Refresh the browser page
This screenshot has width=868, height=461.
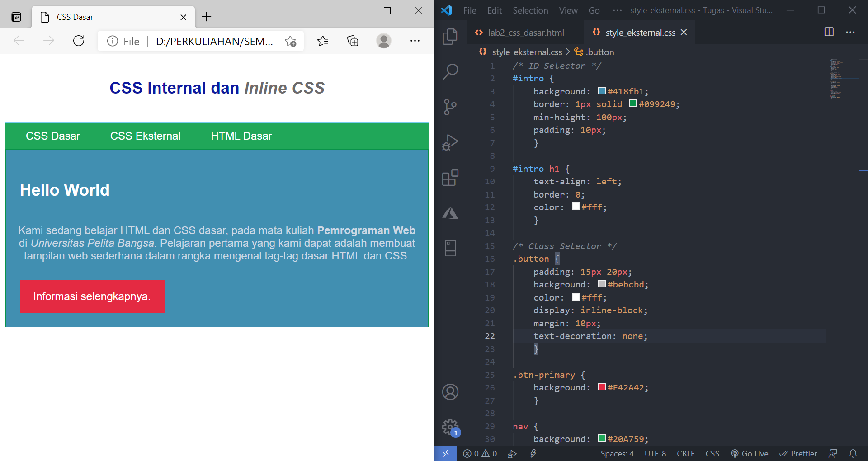coord(79,41)
